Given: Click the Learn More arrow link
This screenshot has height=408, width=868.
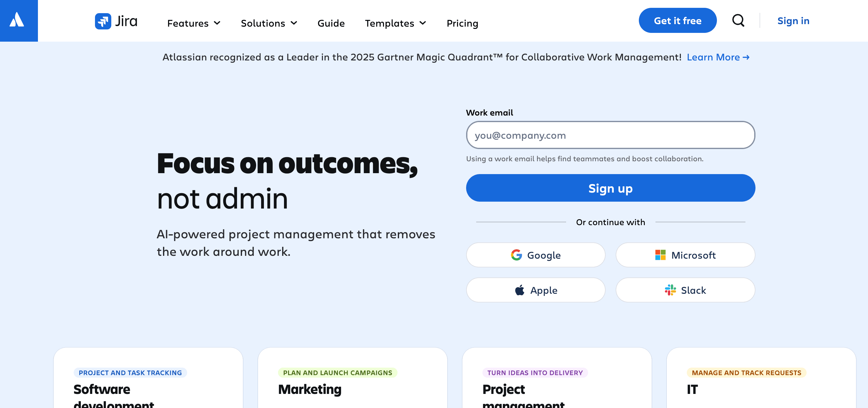Looking at the screenshot, I should tap(718, 57).
